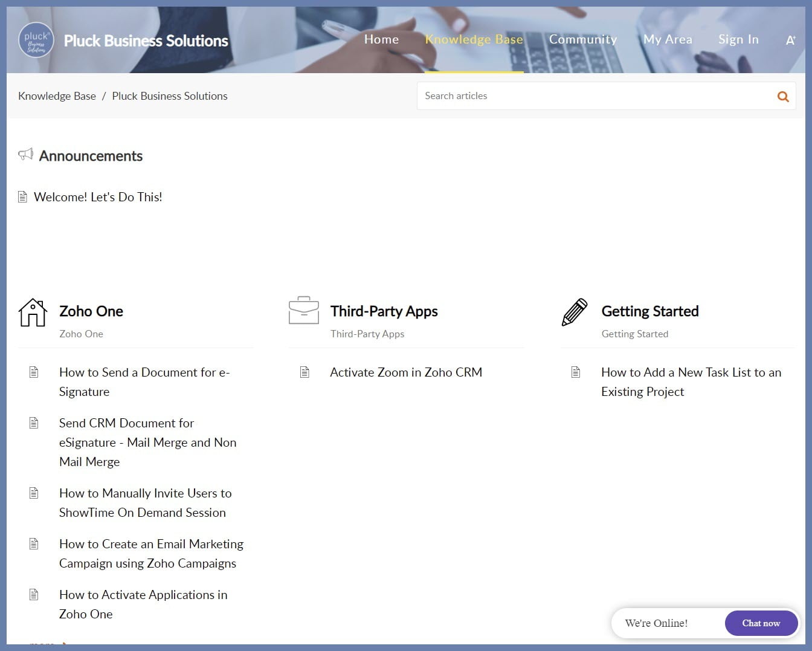Open the Knowledge Base menu item

coord(474,39)
